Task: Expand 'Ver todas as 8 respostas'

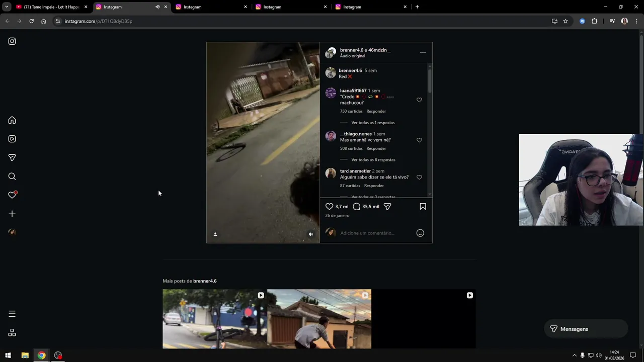Action: tap(373, 160)
